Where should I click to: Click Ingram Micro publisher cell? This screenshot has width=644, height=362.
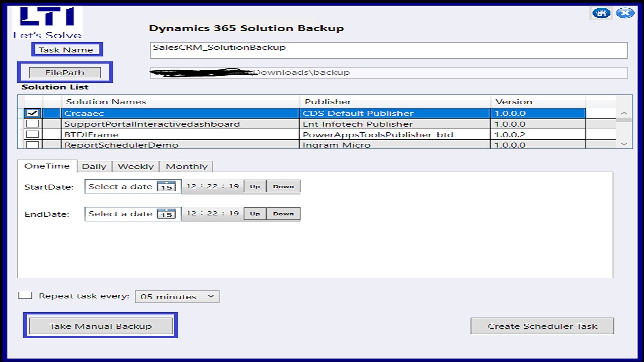tap(395, 145)
